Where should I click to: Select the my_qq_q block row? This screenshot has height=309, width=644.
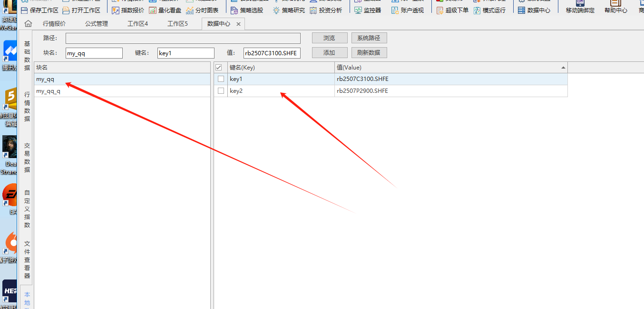[122, 91]
